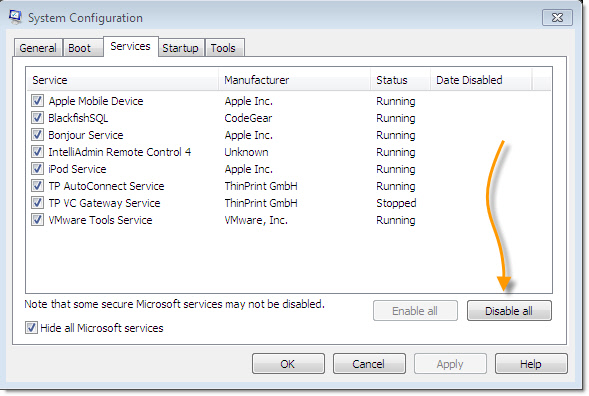Open Help for System Configuration

coord(531,363)
